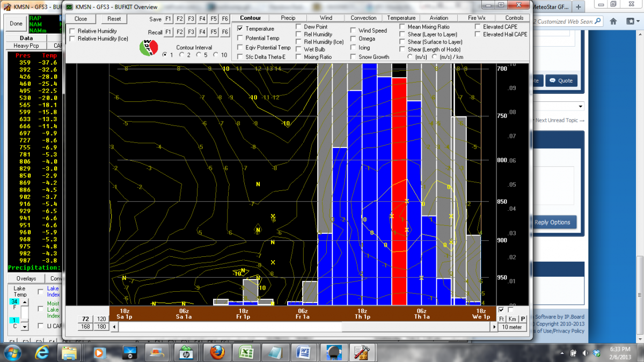
Task: Open the hammer-and-blocks taskbar application
Action: pos(362,352)
